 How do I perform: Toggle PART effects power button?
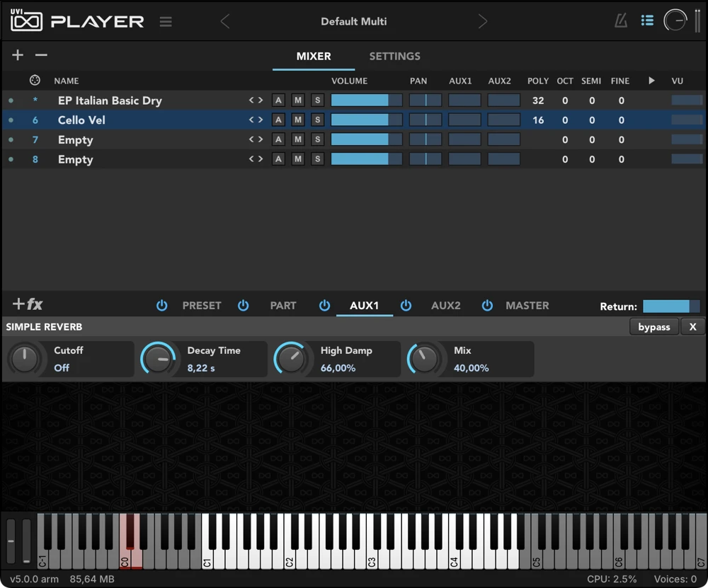[x=243, y=306]
